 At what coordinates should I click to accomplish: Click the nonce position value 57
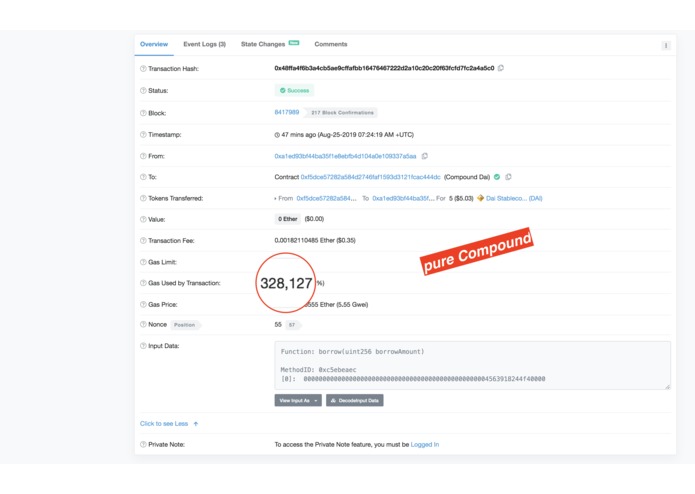click(x=292, y=325)
